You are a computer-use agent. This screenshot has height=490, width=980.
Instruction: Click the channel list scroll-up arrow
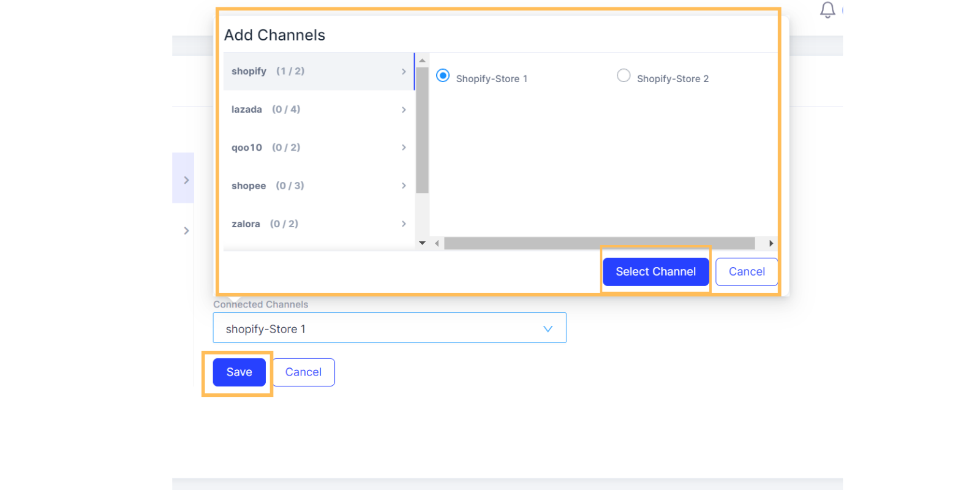422,60
